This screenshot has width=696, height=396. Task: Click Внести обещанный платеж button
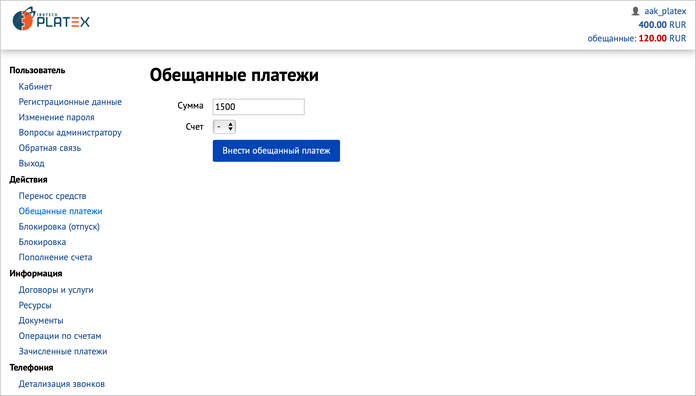pos(276,151)
